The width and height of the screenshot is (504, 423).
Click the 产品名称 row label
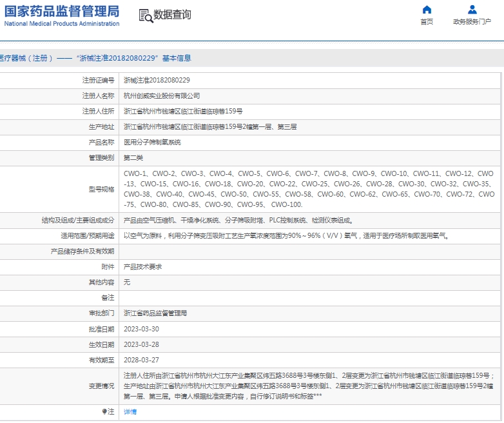(x=101, y=142)
